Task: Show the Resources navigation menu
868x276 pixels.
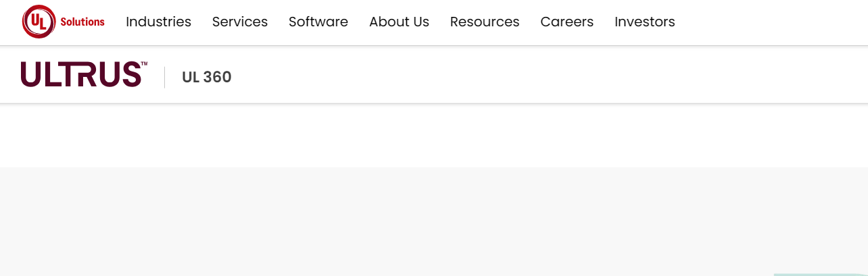Action: click(x=485, y=22)
